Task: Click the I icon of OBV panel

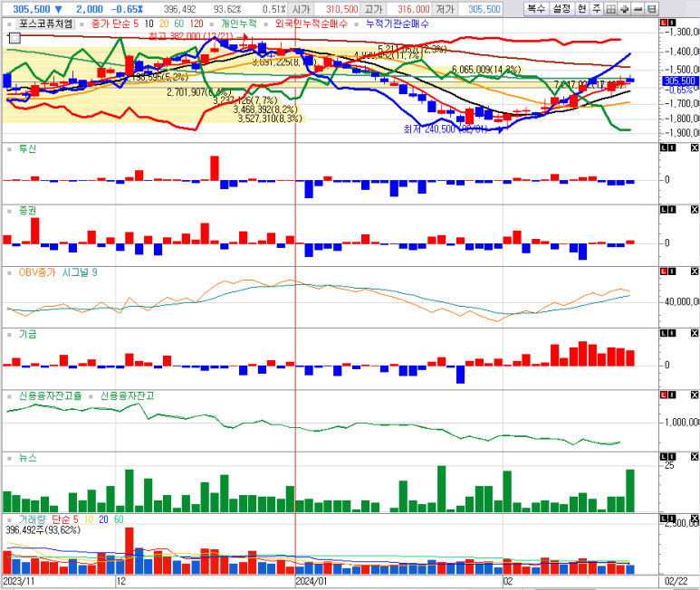Action: coord(672,271)
